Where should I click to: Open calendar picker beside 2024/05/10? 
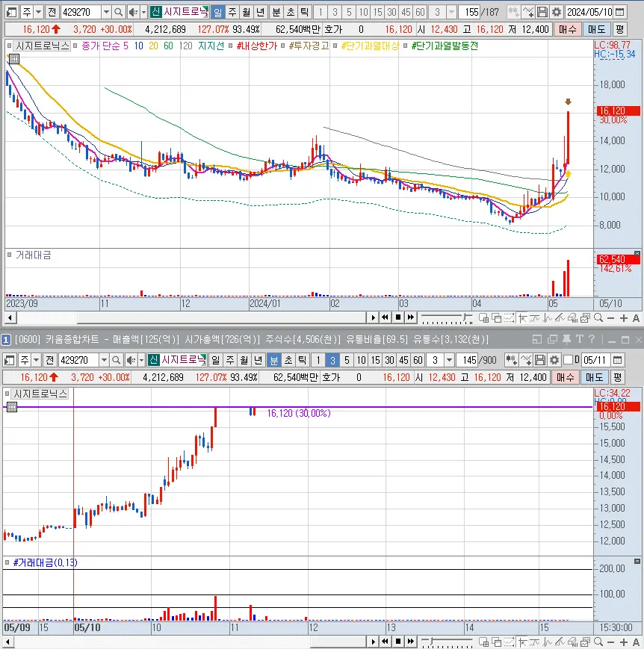point(620,12)
